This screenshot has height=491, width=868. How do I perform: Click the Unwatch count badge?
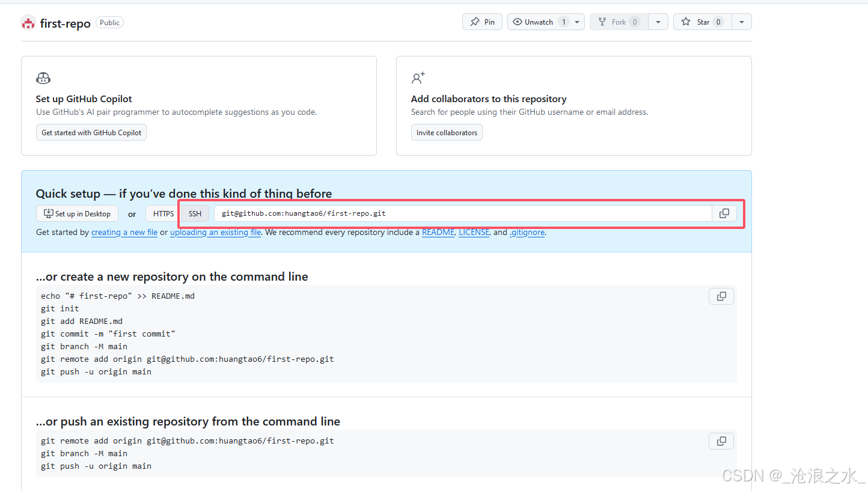[x=564, y=22]
